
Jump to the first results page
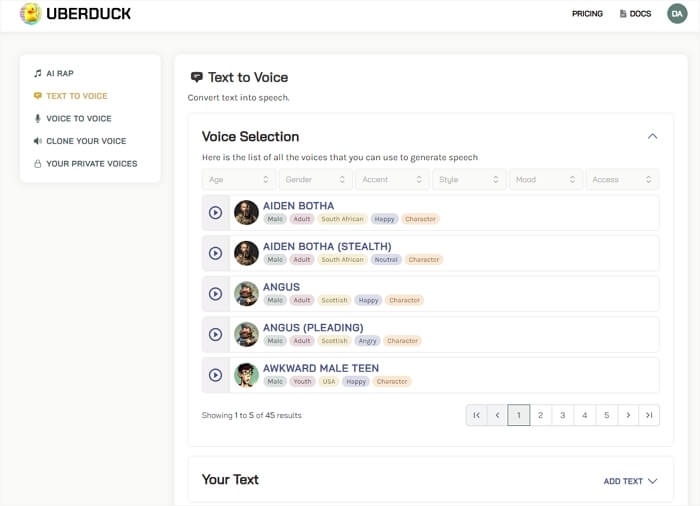click(x=476, y=415)
